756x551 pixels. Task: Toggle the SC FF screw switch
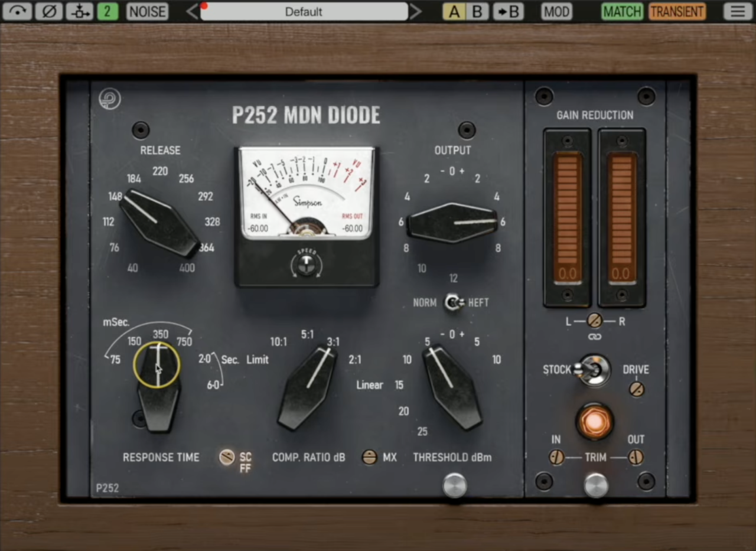[x=227, y=457]
